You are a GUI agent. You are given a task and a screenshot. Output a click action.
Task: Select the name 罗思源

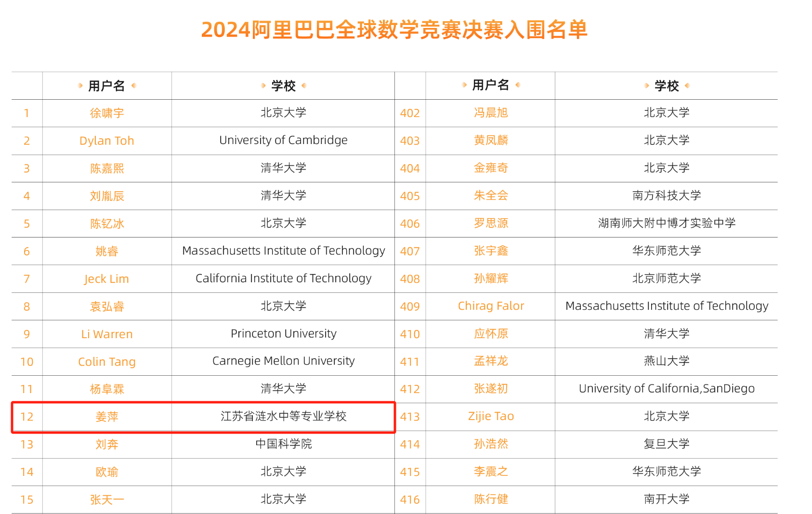[491, 223]
